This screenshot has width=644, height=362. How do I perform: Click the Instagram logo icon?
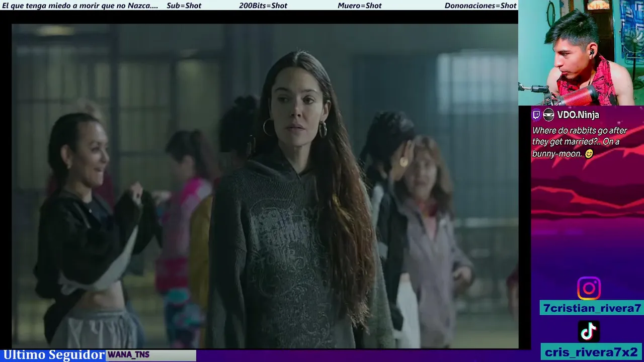tap(589, 288)
